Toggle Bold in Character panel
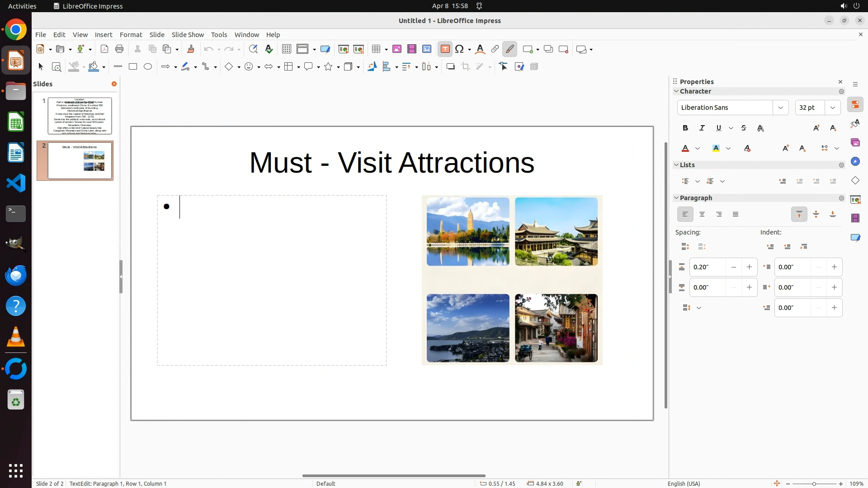The height and width of the screenshot is (488, 868). [685, 128]
